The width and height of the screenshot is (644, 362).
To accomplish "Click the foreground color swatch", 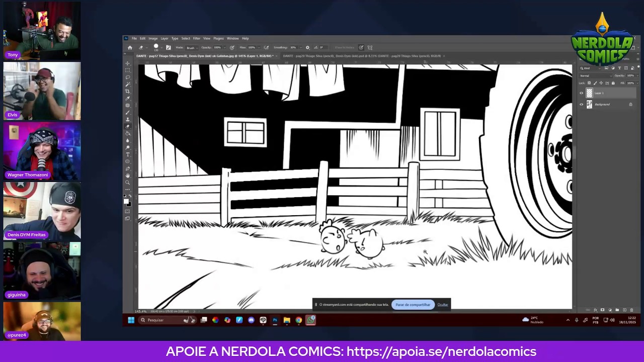I will point(126,201).
